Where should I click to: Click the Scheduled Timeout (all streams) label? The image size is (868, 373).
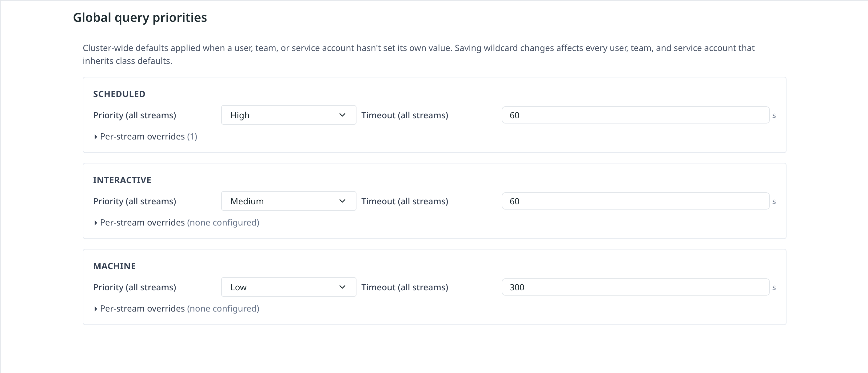click(x=405, y=115)
